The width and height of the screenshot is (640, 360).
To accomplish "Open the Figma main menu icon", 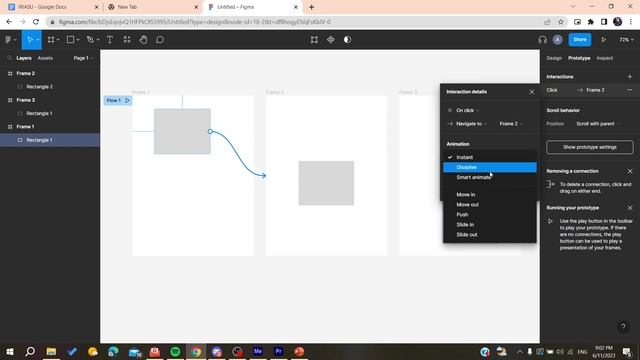I will pos(8,40).
